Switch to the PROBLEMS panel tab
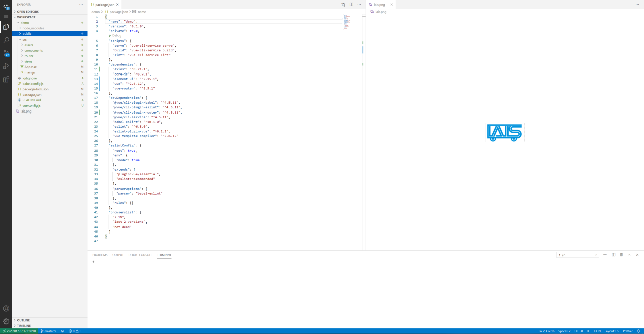The width and height of the screenshot is (644, 334). tap(99, 255)
